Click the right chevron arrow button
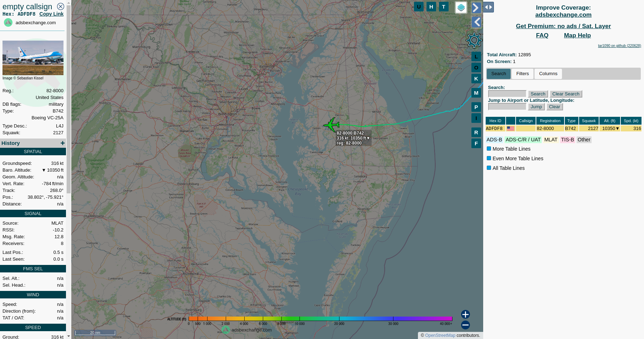This screenshot has width=644, height=339. click(476, 8)
